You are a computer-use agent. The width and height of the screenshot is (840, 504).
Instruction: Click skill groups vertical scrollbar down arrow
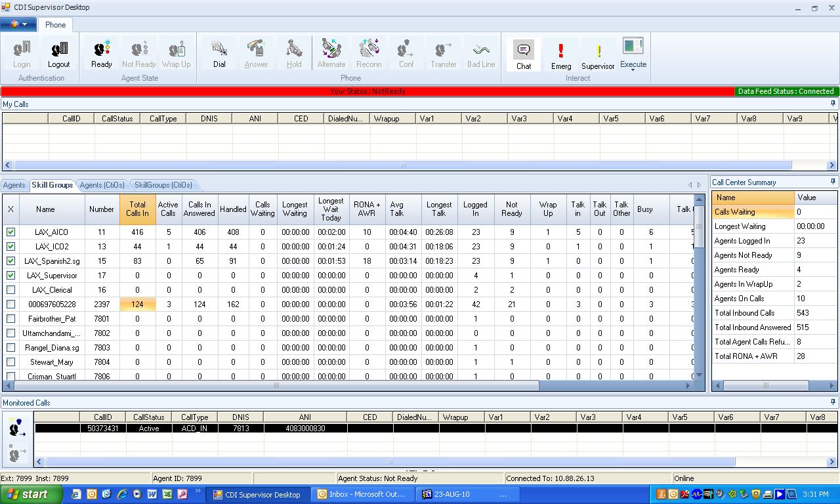[x=699, y=375]
